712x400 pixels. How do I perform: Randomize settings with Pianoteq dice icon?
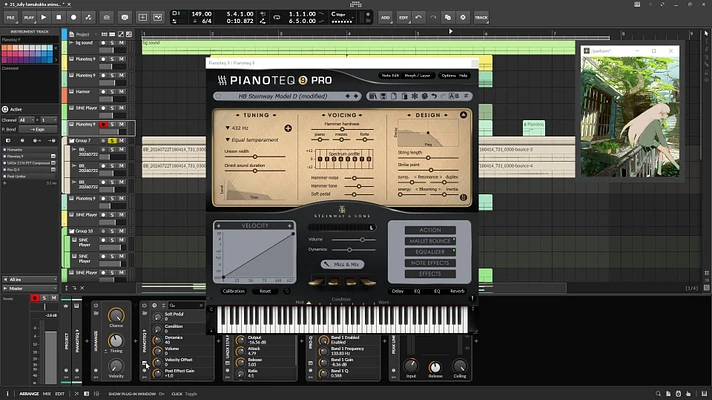click(425, 96)
